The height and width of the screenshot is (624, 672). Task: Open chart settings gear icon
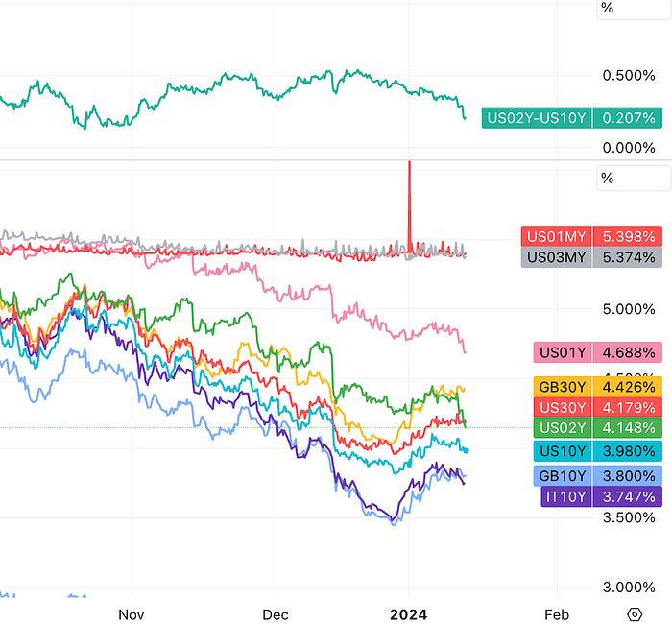point(634,614)
